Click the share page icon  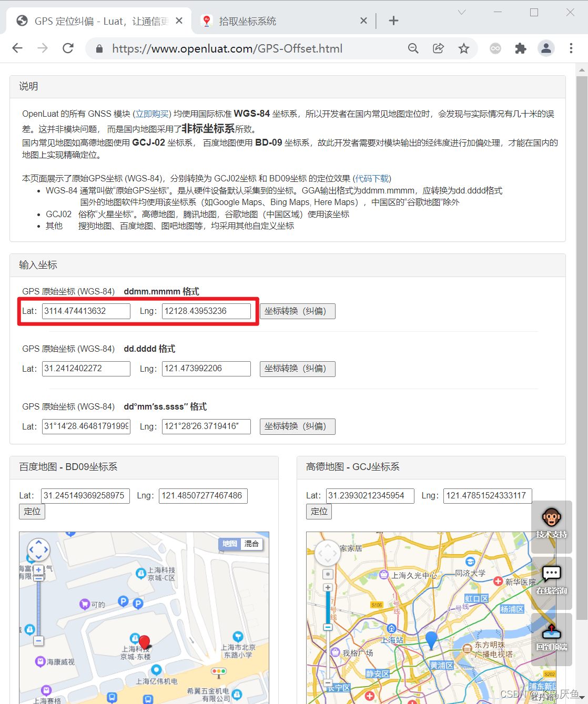438,48
